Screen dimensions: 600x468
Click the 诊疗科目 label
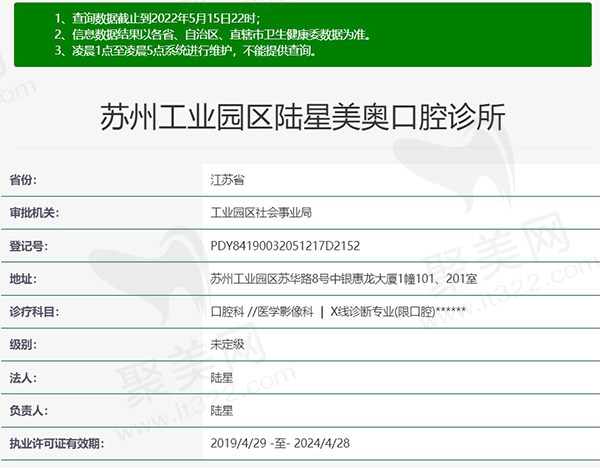34,312
